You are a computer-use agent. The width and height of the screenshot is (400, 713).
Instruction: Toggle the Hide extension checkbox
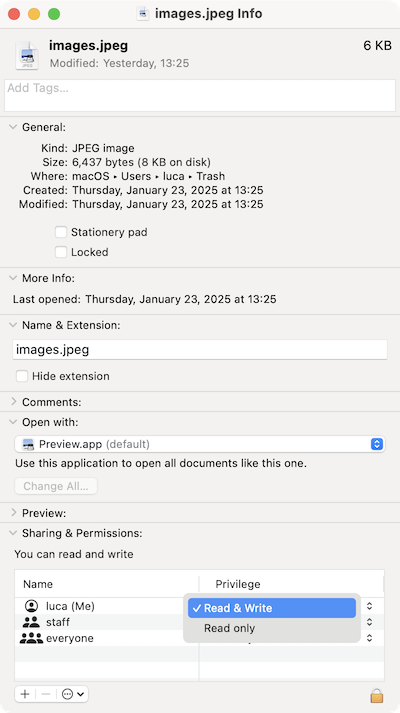point(22,376)
